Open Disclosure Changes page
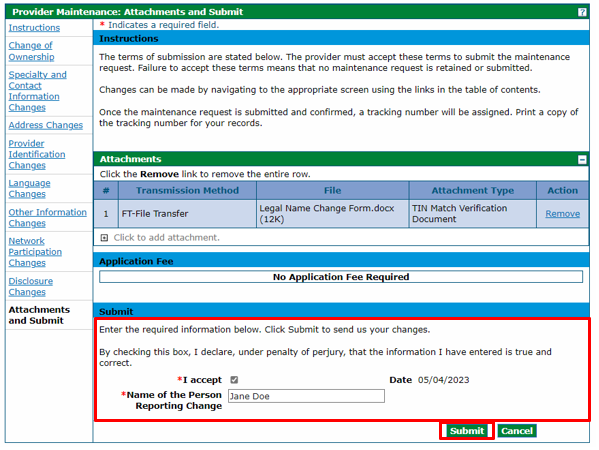Viewport: 599px width, 450px height. [x=31, y=287]
